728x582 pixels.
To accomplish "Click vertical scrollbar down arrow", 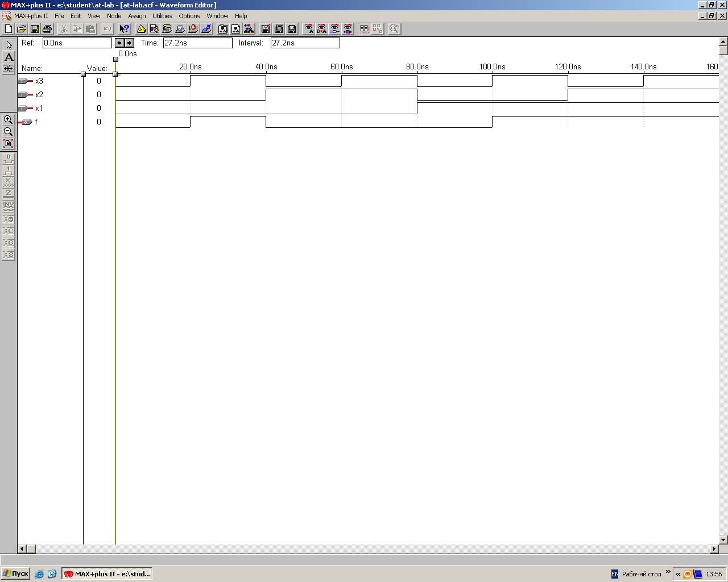I will pos(723,539).
